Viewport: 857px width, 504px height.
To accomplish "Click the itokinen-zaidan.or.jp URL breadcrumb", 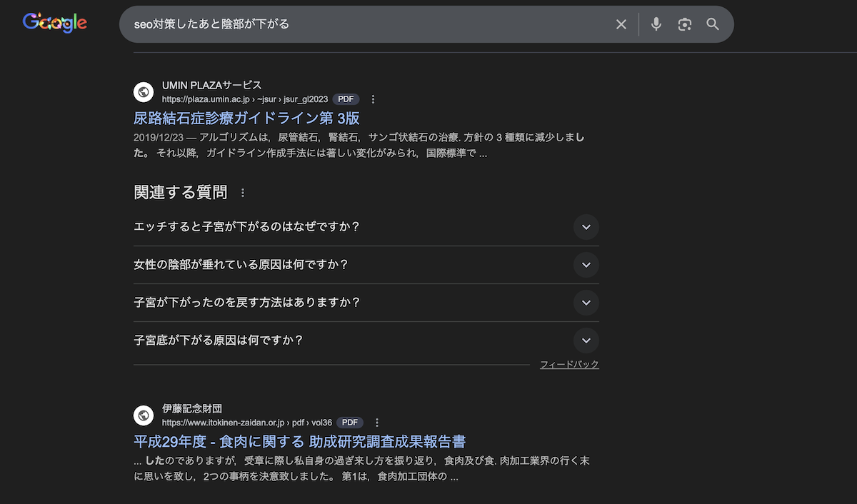I will (246, 423).
